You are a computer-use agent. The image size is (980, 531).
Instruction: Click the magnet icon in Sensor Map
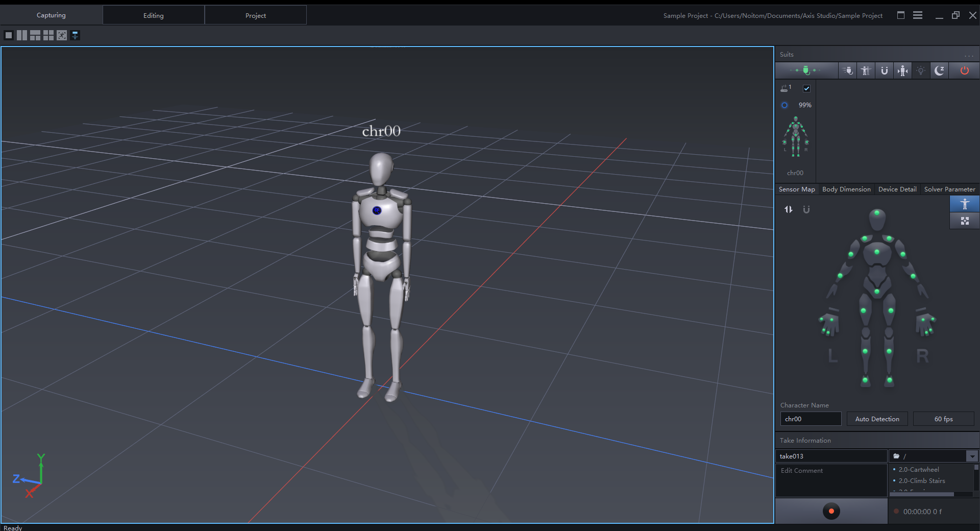tap(806, 209)
